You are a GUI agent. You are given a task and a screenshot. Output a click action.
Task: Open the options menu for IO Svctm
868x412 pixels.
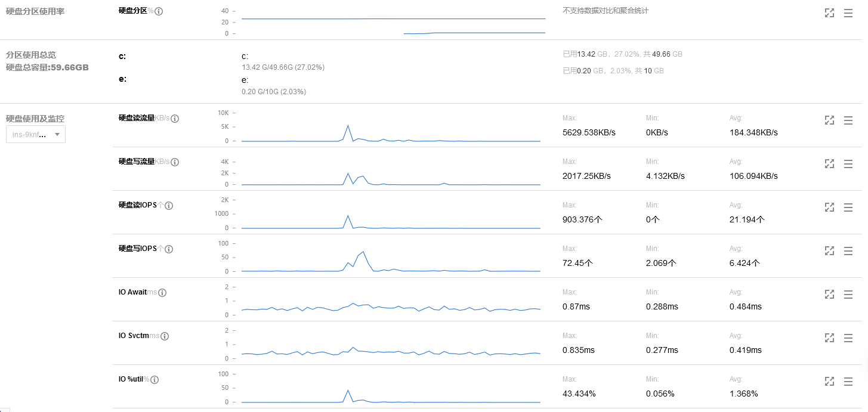coord(848,338)
